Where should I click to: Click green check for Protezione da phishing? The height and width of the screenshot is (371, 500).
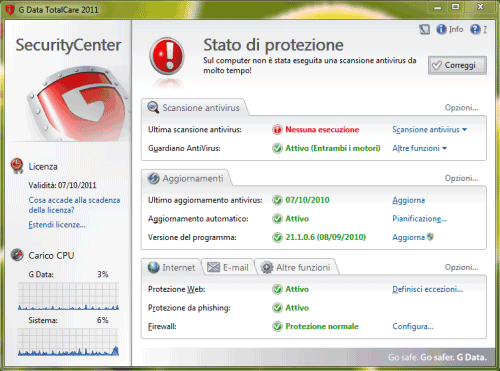click(277, 308)
